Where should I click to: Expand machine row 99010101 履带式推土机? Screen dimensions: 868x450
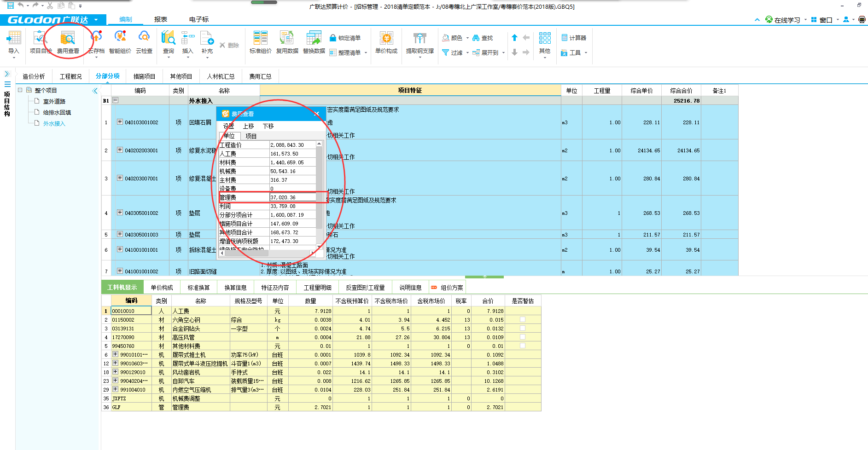point(115,354)
